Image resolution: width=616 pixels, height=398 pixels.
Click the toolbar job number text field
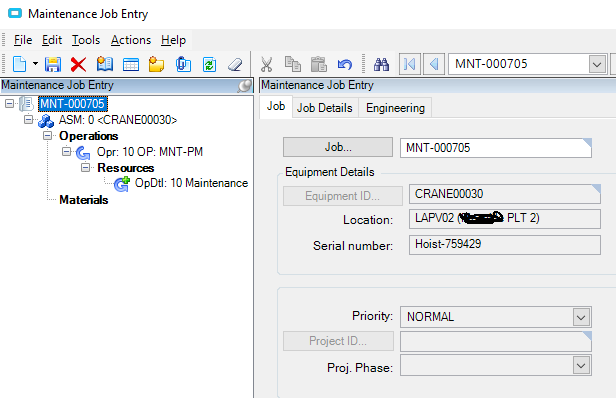coord(519,64)
